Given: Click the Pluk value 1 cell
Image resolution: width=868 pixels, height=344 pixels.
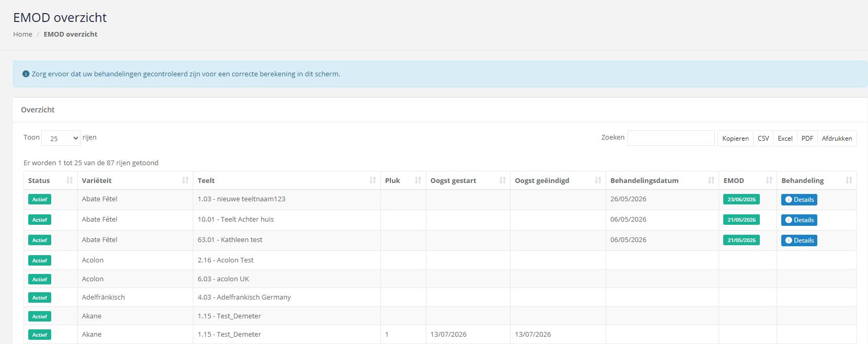Looking at the screenshot, I should pyautogui.click(x=403, y=335).
